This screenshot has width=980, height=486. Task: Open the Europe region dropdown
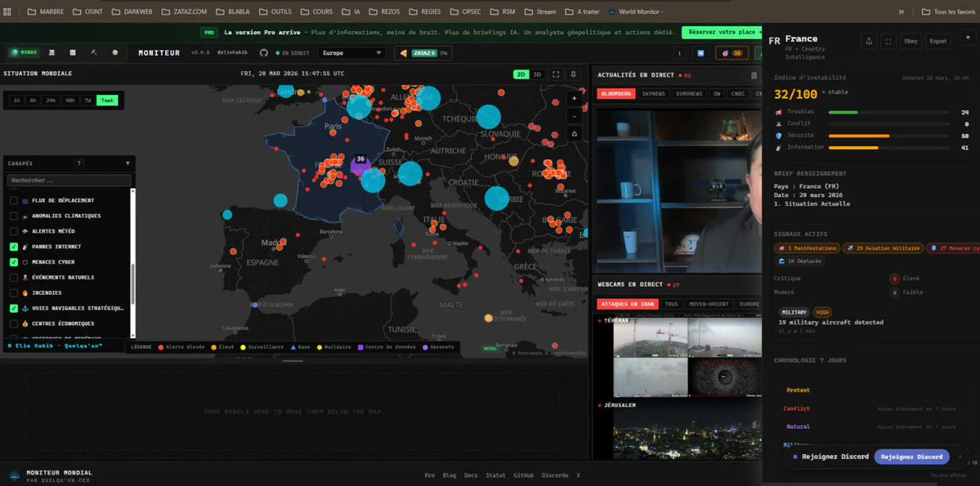point(351,53)
